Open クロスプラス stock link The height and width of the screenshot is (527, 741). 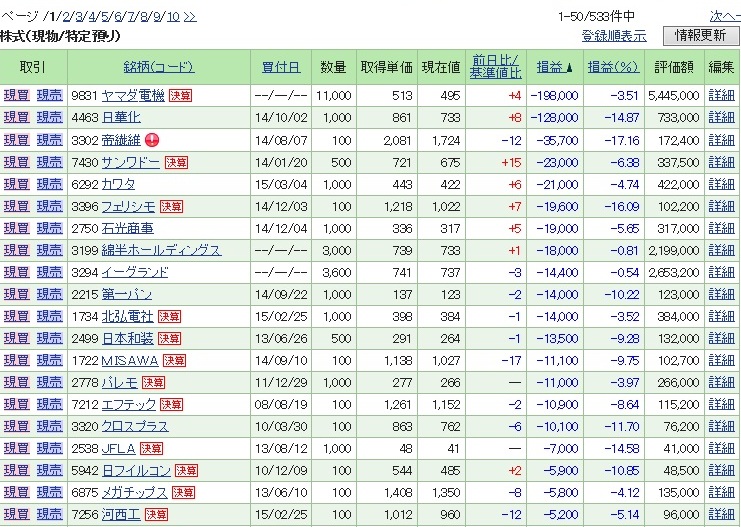coord(135,426)
